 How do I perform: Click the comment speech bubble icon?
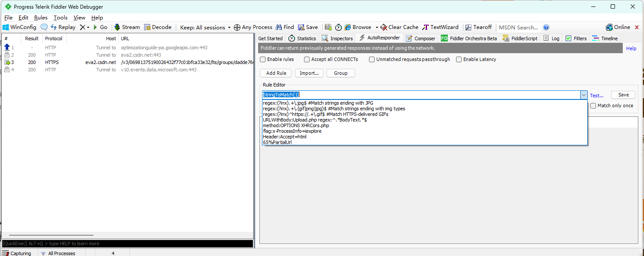tap(44, 27)
